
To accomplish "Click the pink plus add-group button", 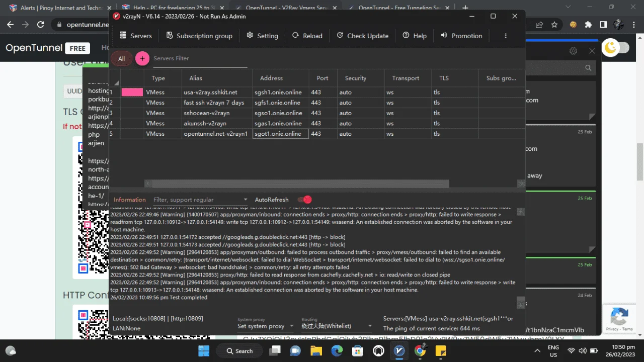I will click(x=142, y=59).
